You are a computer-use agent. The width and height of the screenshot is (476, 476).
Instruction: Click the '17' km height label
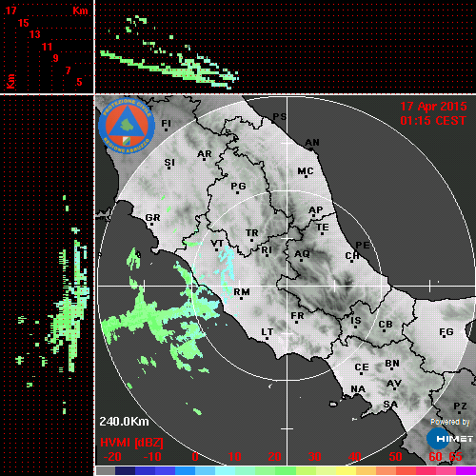tap(10, 10)
